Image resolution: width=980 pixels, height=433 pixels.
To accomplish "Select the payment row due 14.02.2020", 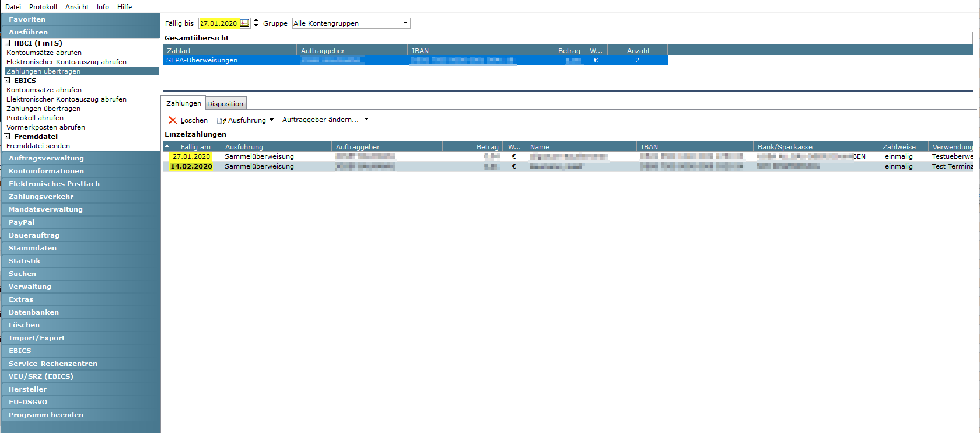I will [569, 166].
